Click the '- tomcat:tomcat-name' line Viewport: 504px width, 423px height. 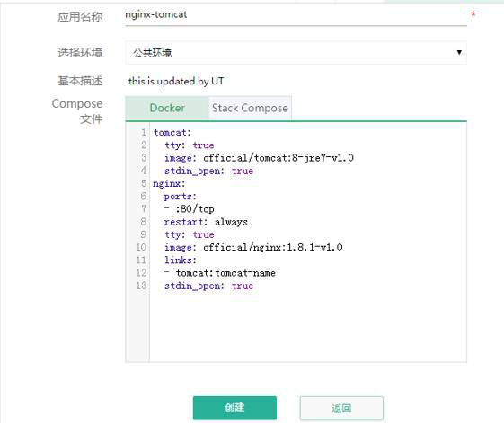pos(220,273)
